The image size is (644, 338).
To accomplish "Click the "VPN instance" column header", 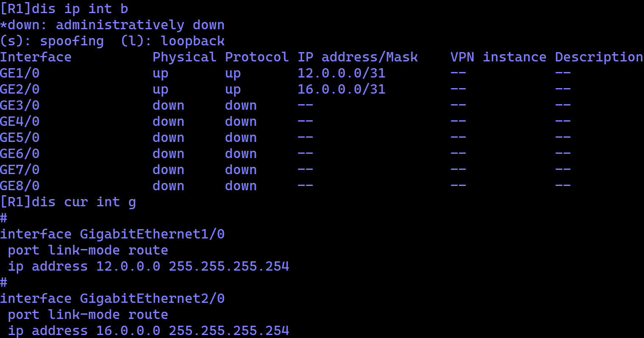I will click(498, 57).
